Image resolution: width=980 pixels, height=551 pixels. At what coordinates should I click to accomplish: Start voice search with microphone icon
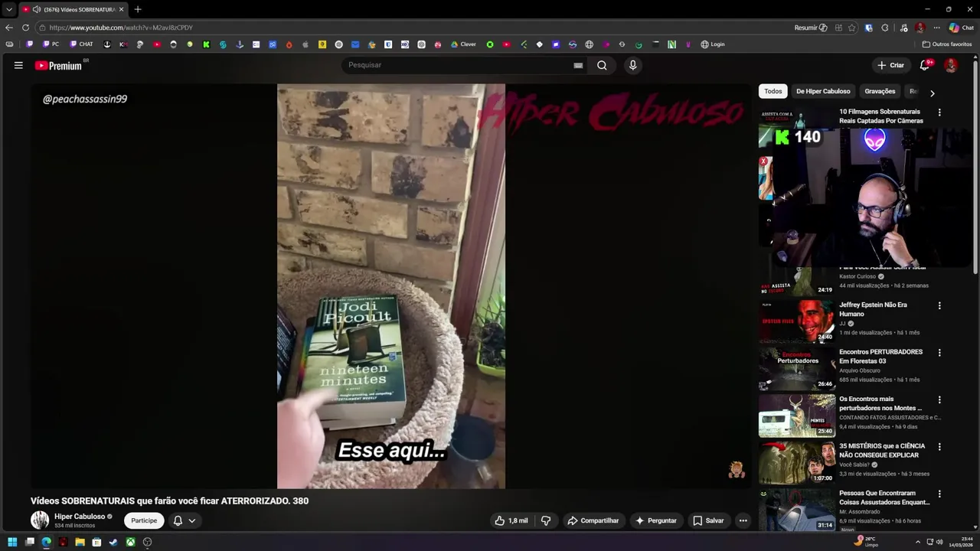pyautogui.click(x=632, y=65)
